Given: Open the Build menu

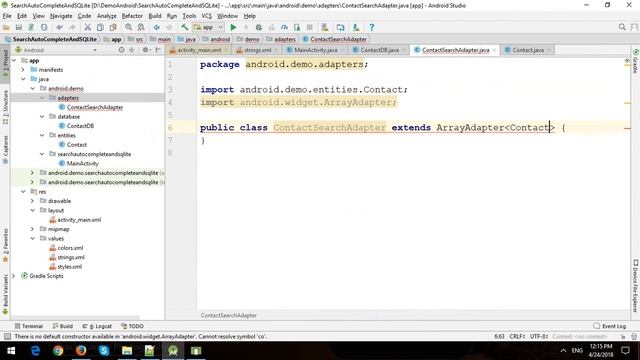Looking at the screenshot, I should 155,16.
